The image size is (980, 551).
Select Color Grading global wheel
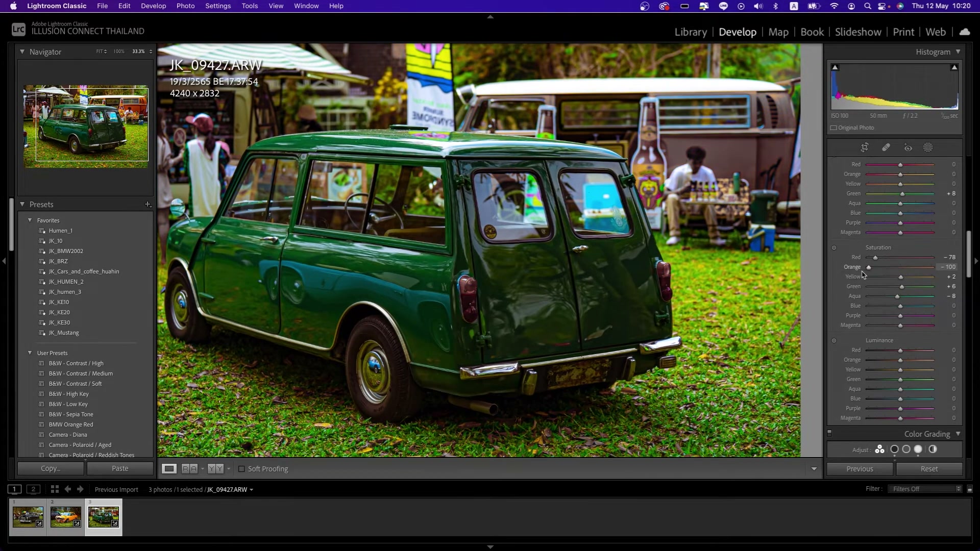tap(933, 449)
